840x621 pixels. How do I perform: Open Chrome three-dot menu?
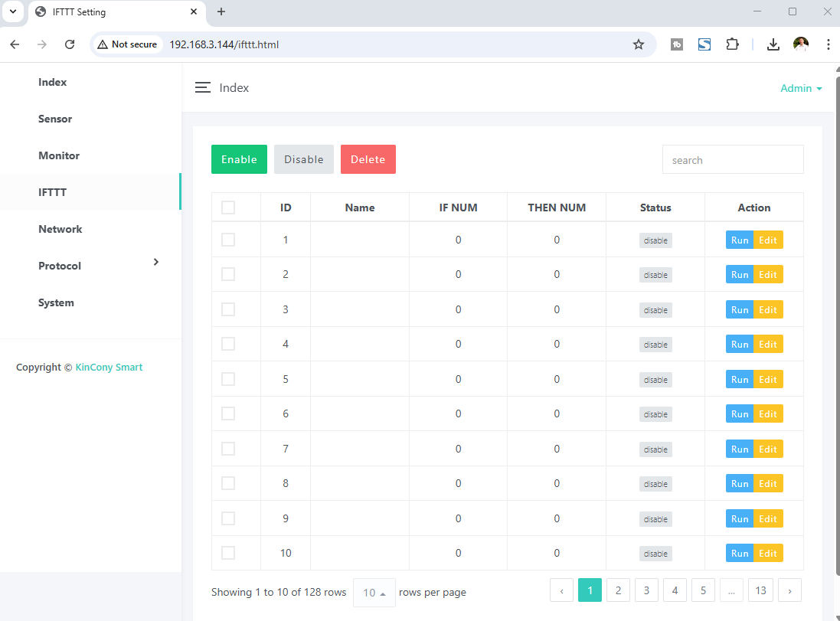828,44
